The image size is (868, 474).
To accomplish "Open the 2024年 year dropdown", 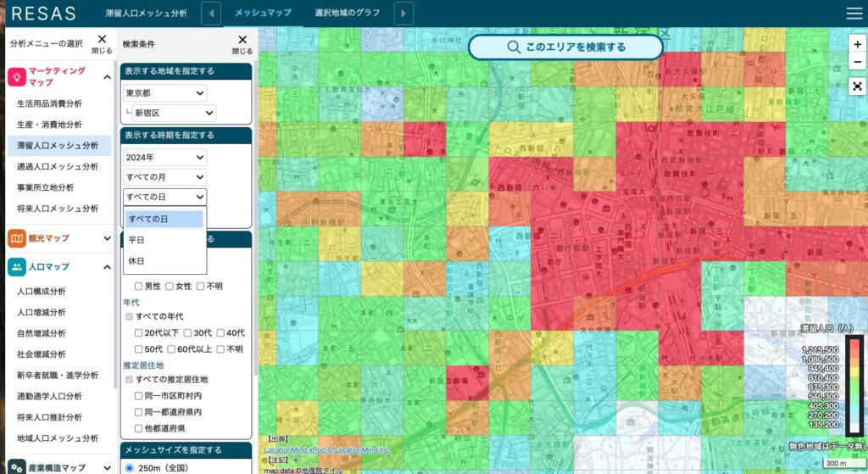I will coord(165,158).
